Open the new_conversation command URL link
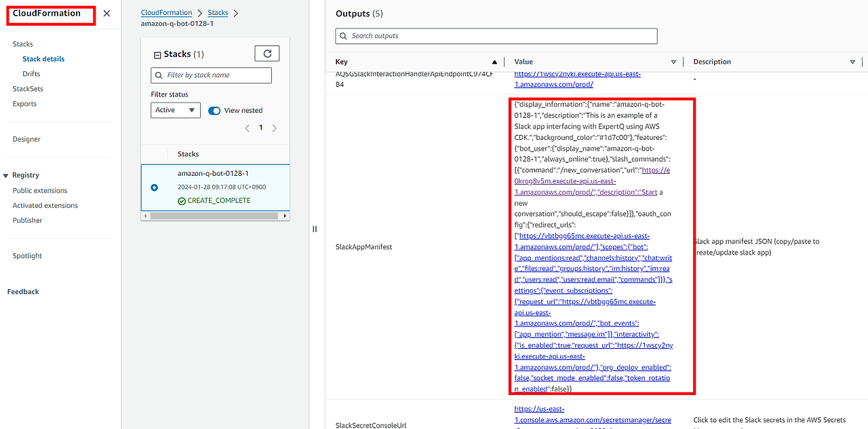 point(592,181)
